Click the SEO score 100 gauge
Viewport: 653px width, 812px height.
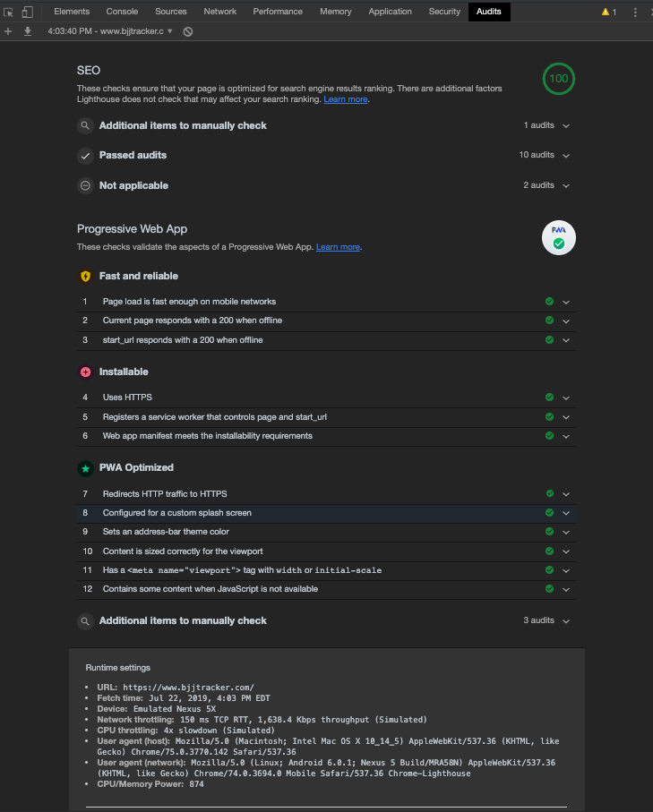click(558, 79)
